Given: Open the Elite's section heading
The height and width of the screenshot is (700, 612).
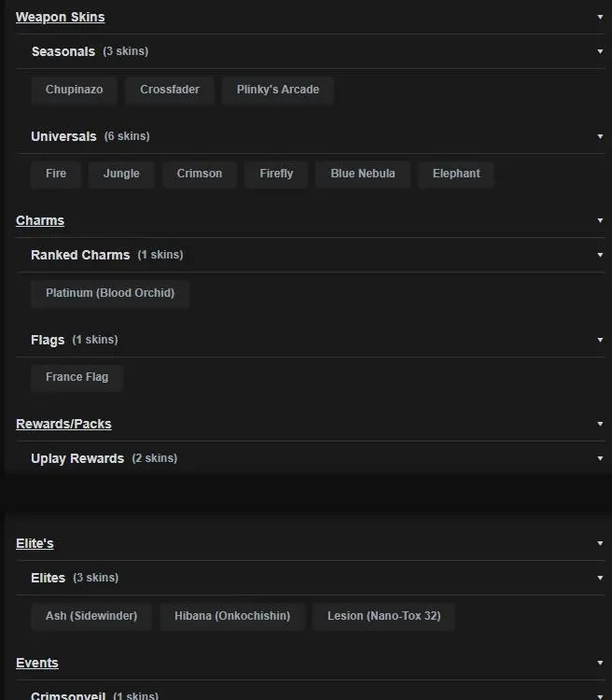Looking at the screenshot, I should pos(35,543).
